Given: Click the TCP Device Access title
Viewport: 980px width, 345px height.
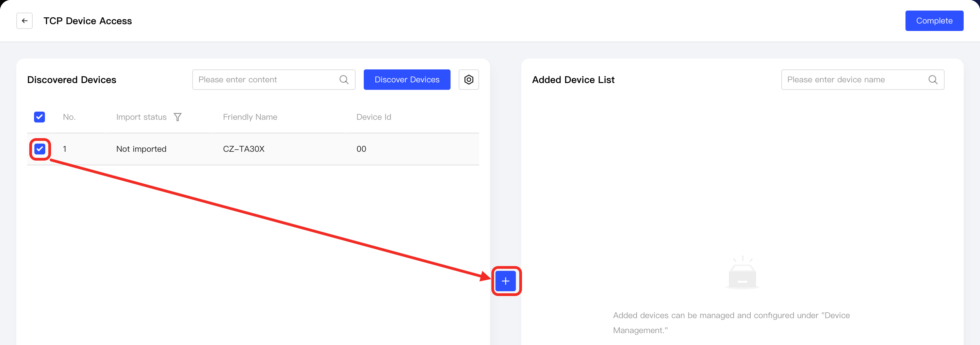Looking at the screenshot, I should click(x=87, y=21).
